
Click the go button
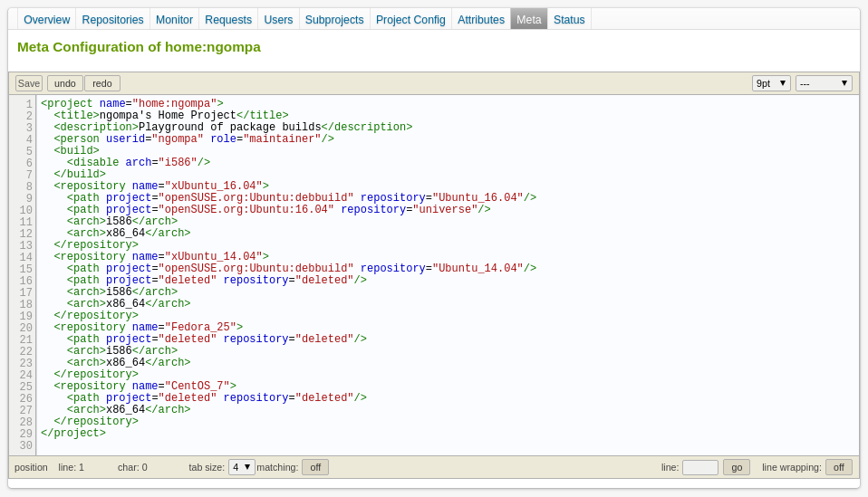pyautogui.click(x=737, y=467)
